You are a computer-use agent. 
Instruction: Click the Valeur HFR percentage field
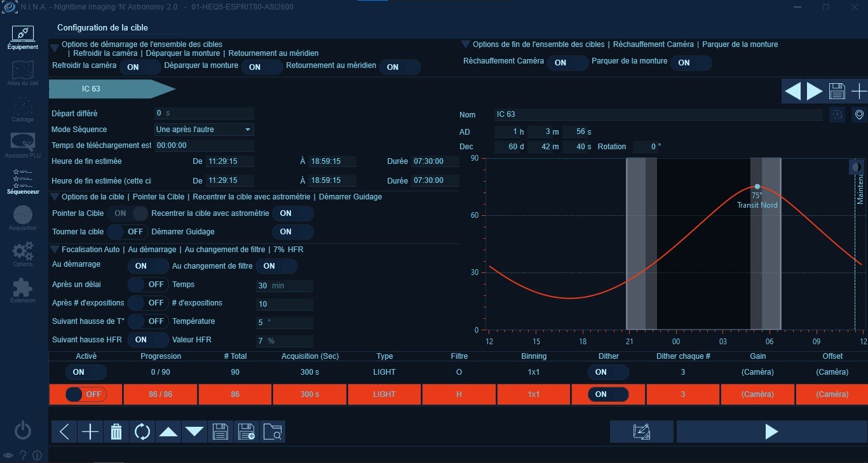(x=285, y=341)
